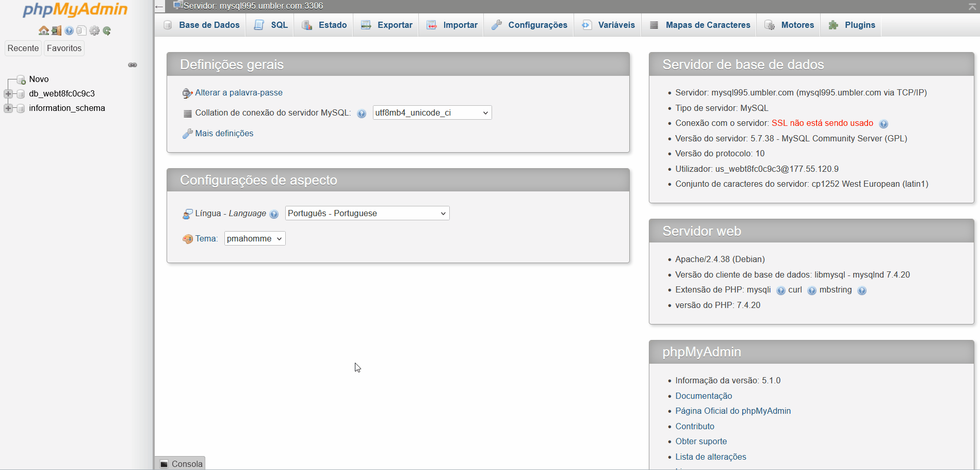Expand the information_schema tree node
Screen dimensions: 980x470
(x=8, y=108)
